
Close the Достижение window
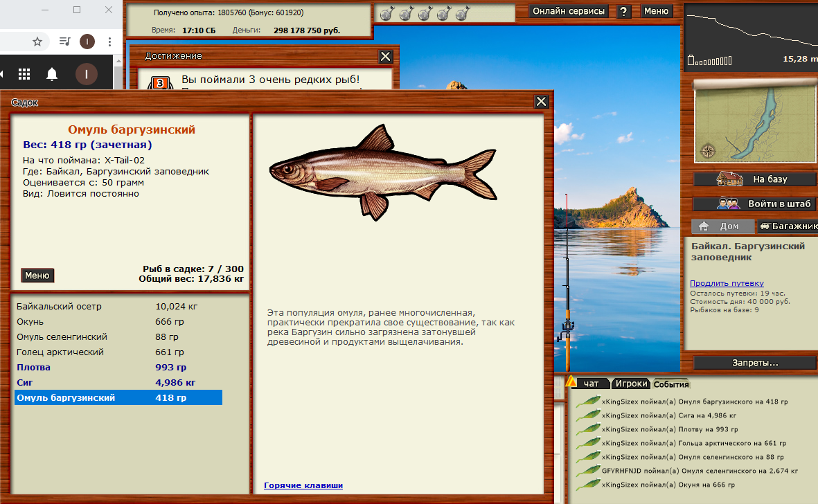(x=386, y=56)
